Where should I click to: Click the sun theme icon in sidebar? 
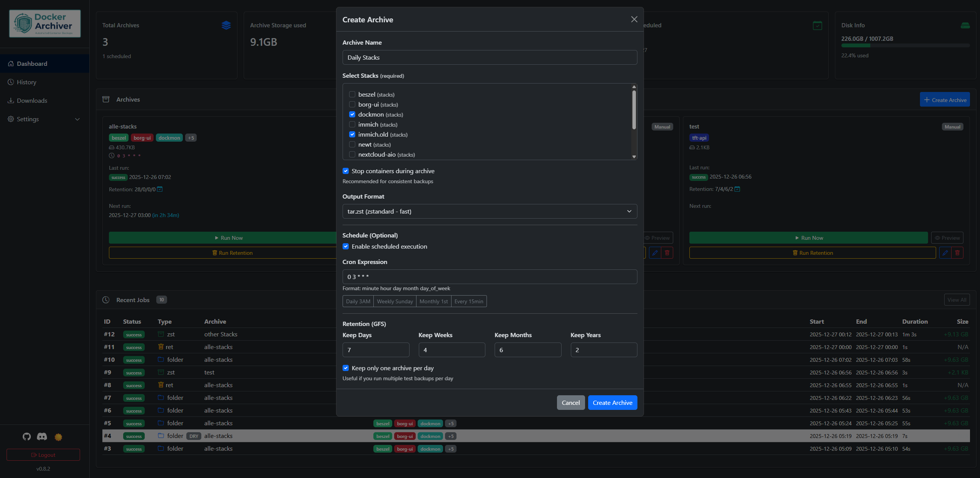59,437
